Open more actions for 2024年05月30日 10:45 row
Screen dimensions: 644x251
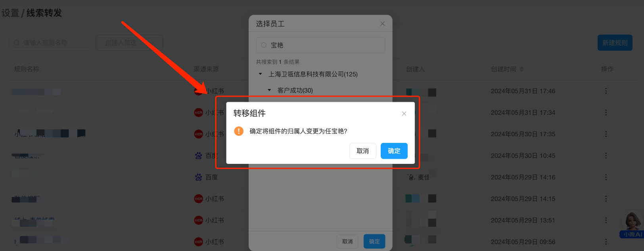pyautogui.click(x=606, y=156)
